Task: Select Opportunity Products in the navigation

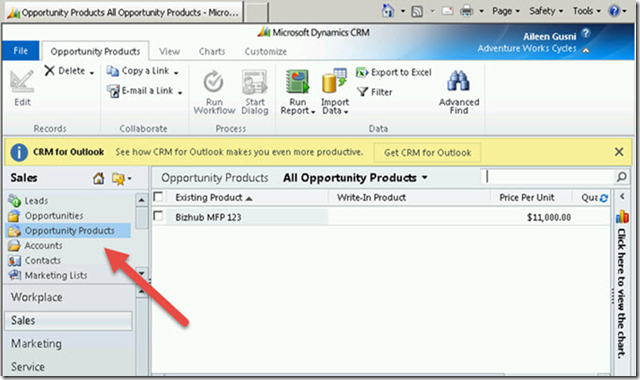Action: click(x=68, y=231)
